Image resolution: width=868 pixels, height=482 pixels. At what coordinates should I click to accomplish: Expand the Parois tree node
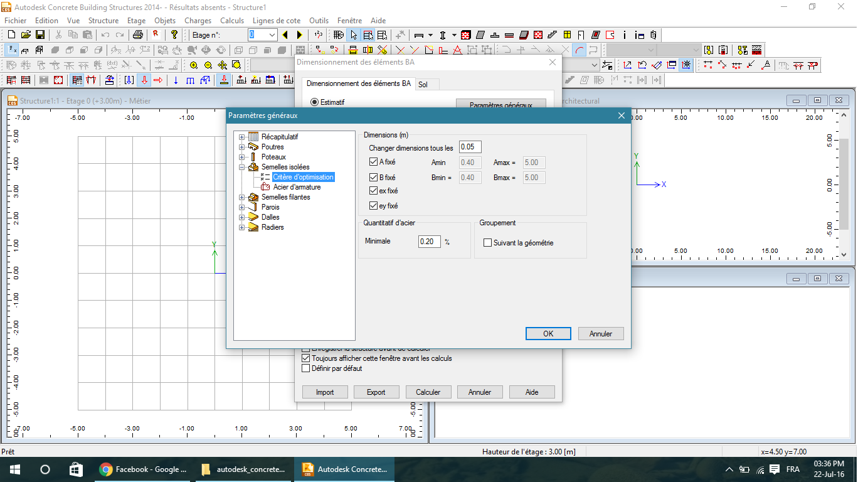(x=241, y=207)
